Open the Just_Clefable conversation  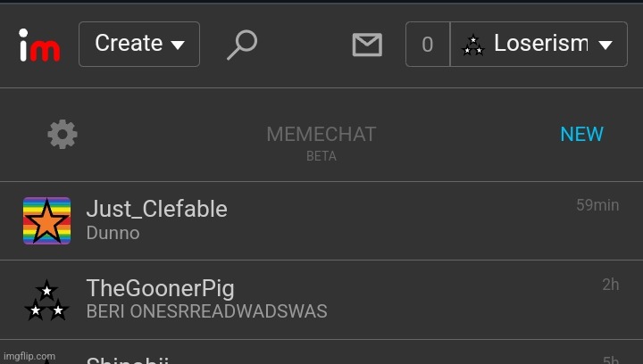pyautogui.click(x=321, y=220)
